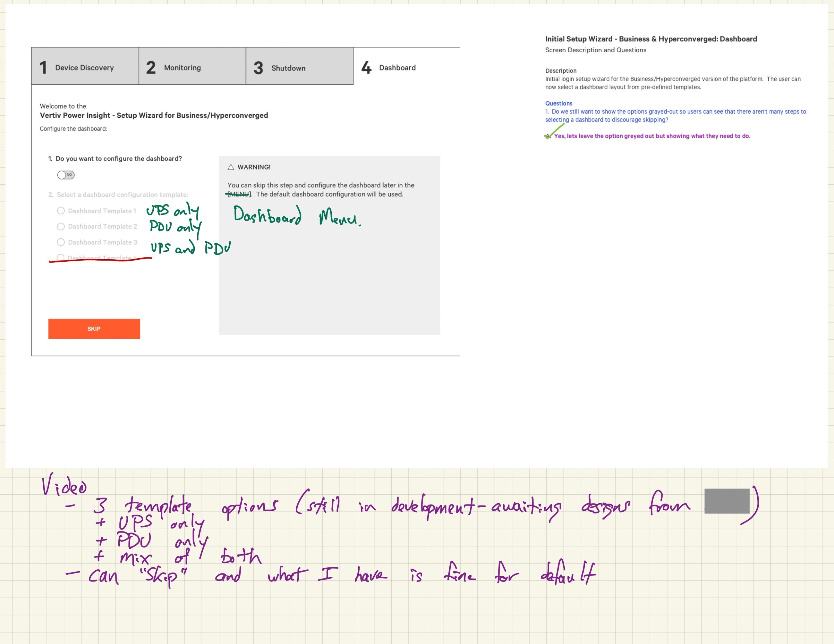Click the 'Configure the dashboard:' label

coord(73,129)
